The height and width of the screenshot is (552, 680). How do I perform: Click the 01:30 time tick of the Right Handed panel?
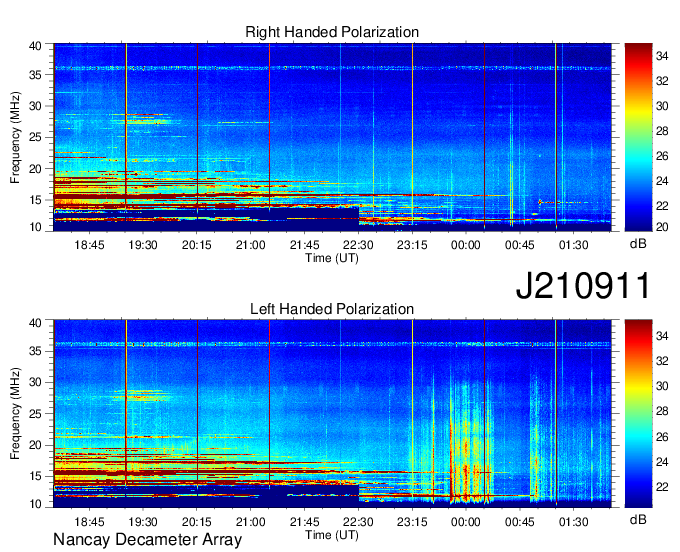[573, 245]
